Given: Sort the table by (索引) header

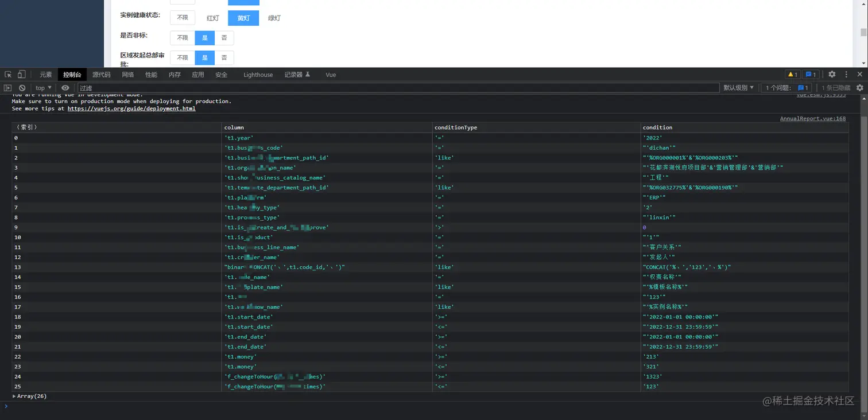Looking at the screenshot, I should click(x=117, y=127).
